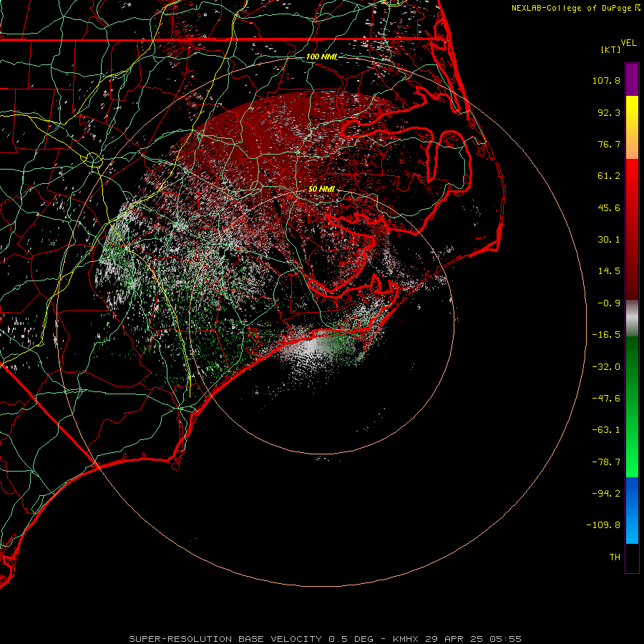Click the gray zero-velocity band in legend
The image size is (644, 644).
point(632,318)
